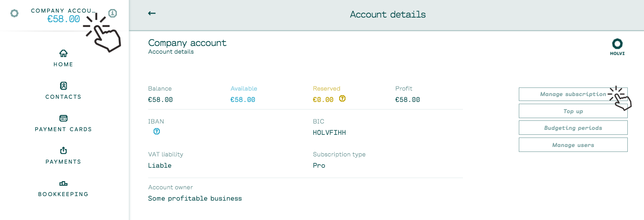Click the Holvi logo
Screen dimensions: 644x220
click(x=617, y=47)
